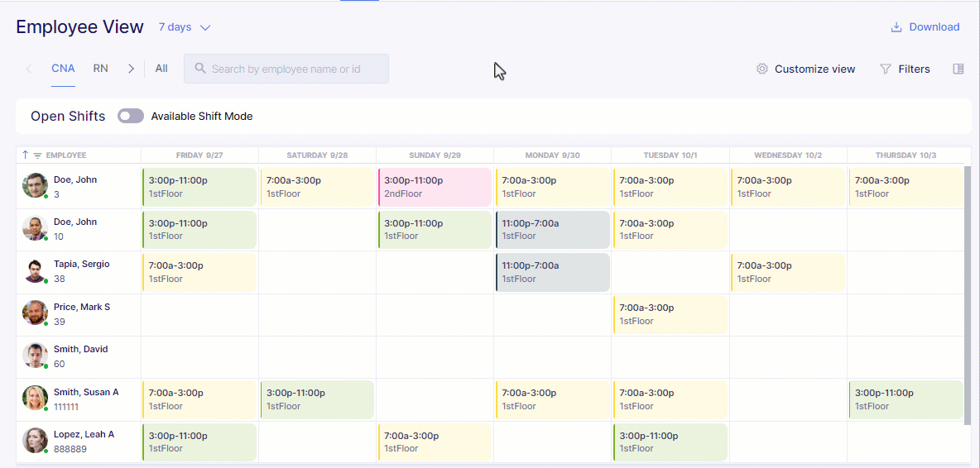Open Susan Smith's Thursday 3:00p-11:00p shift

[x=906, y=399]
